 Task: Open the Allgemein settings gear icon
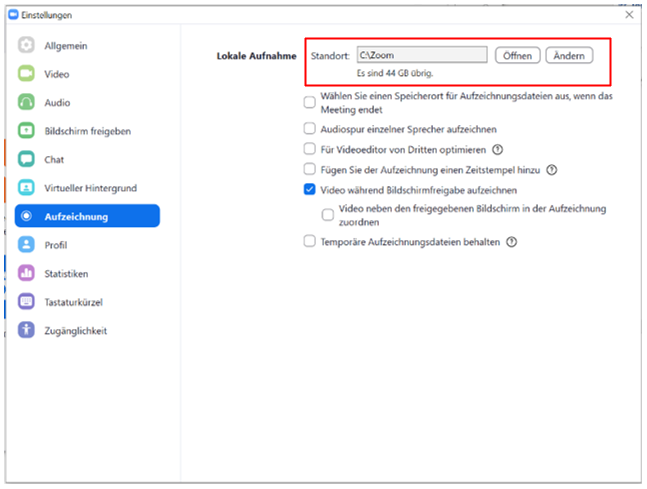point(26,45)
